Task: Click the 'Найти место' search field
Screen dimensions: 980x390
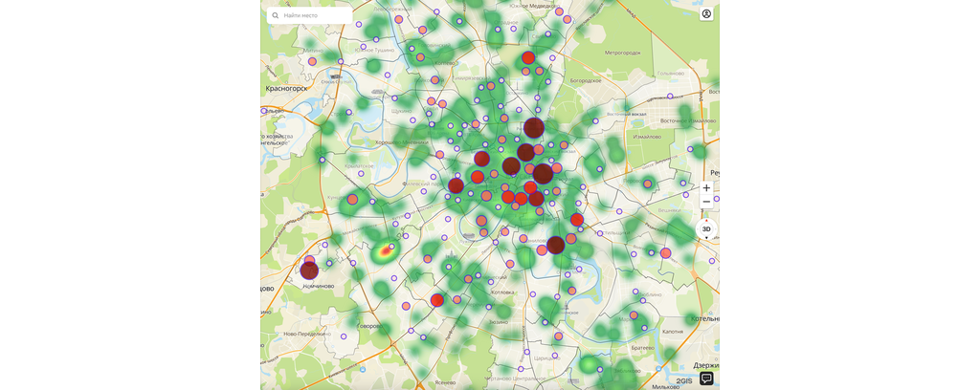Action: coord(309,15)
